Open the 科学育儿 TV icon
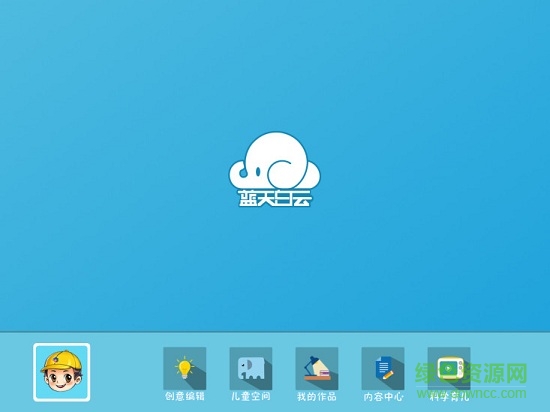Viewport: 550px width, 412px height. pos(449,369)
